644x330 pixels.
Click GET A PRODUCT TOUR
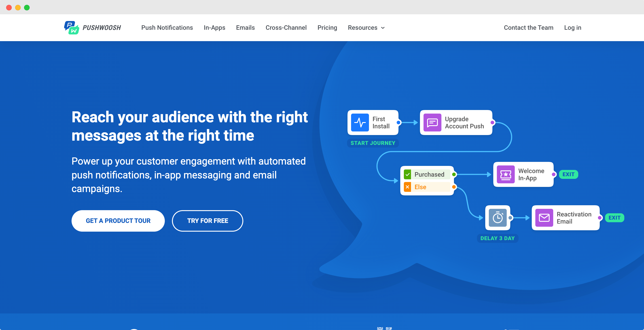click(118, 221)
